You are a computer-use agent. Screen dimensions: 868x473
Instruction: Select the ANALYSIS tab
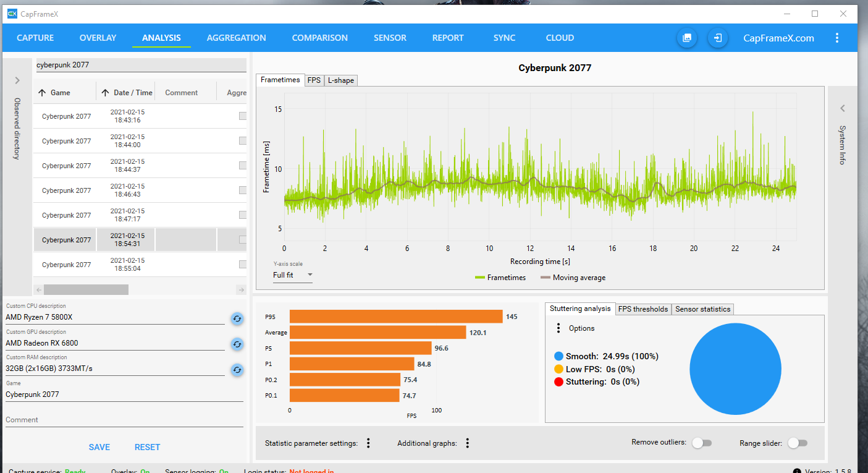pos(161,38)
